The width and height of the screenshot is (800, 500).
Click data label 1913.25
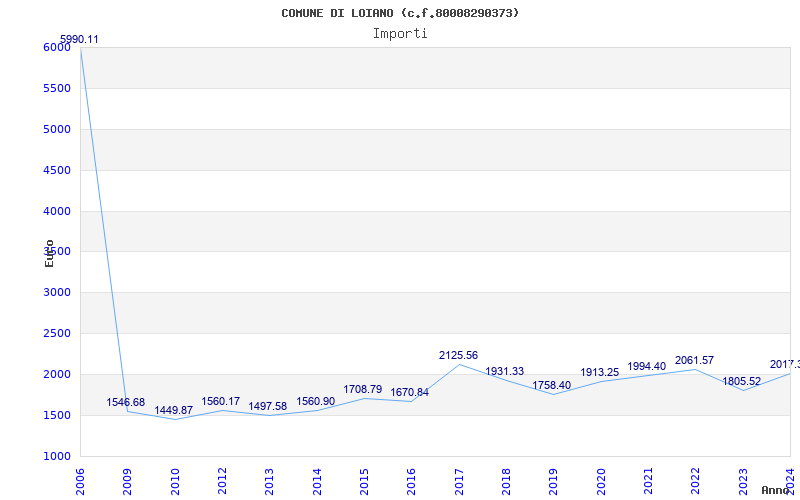[x=599, y=372]
